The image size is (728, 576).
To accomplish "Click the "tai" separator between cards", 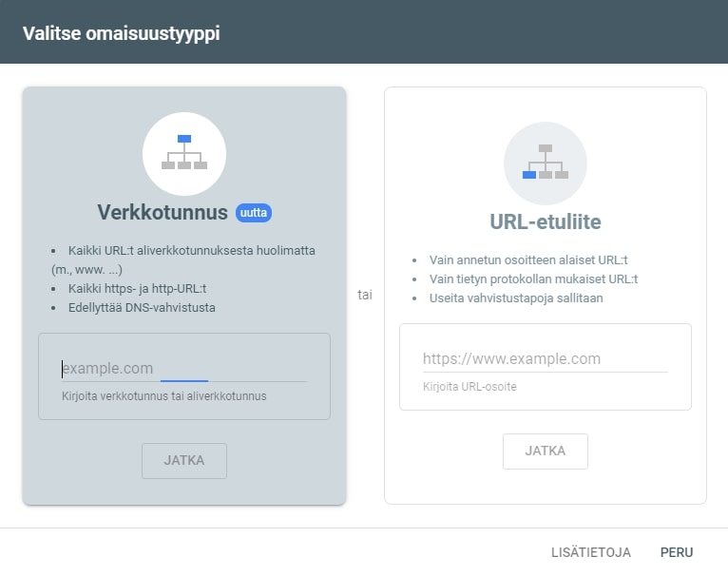I will (365, 295).
